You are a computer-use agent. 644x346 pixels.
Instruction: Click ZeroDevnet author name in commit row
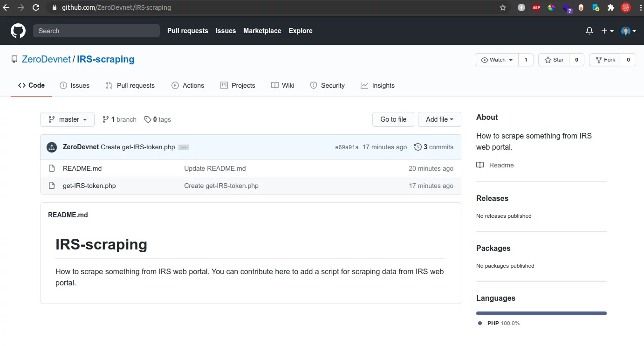tap(81, 147)
